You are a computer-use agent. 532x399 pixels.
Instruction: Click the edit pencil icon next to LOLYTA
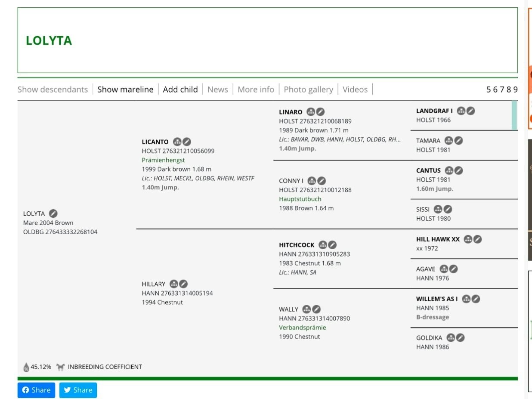(x=53, y=213)
